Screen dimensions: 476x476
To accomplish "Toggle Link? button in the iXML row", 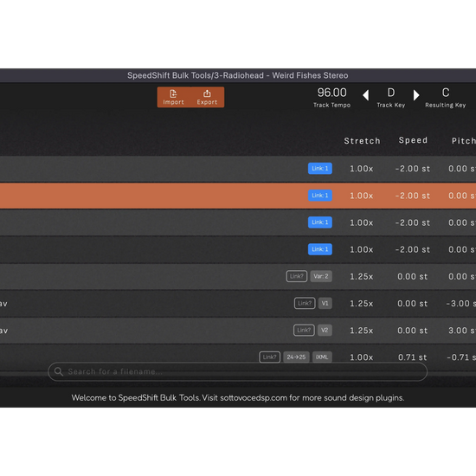I will click(x=269, y=357).
